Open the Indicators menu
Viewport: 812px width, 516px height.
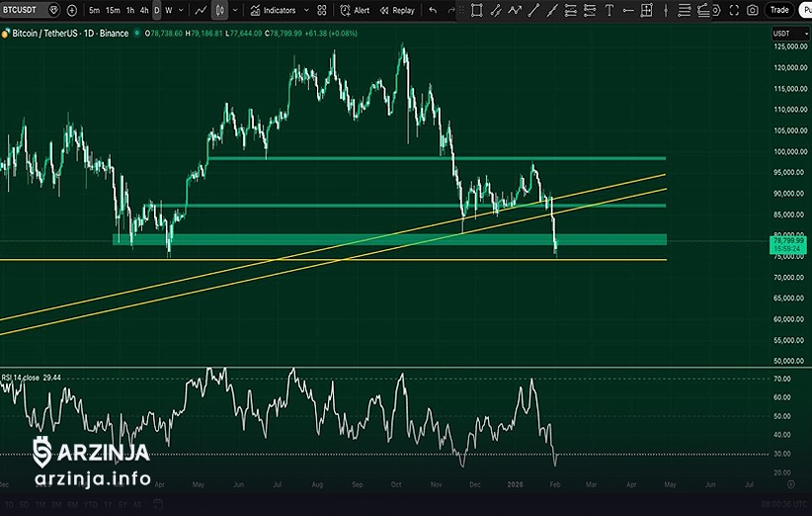tap(274, 10)
